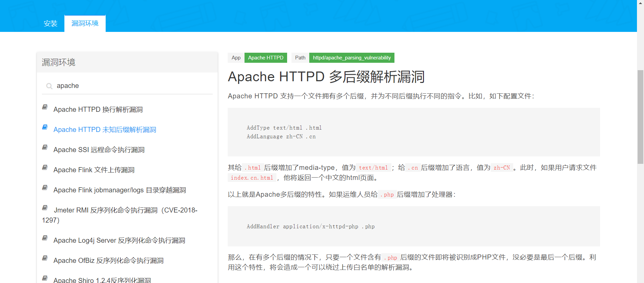Click the Path label badge
644x283 pixels.
[300, 58]
